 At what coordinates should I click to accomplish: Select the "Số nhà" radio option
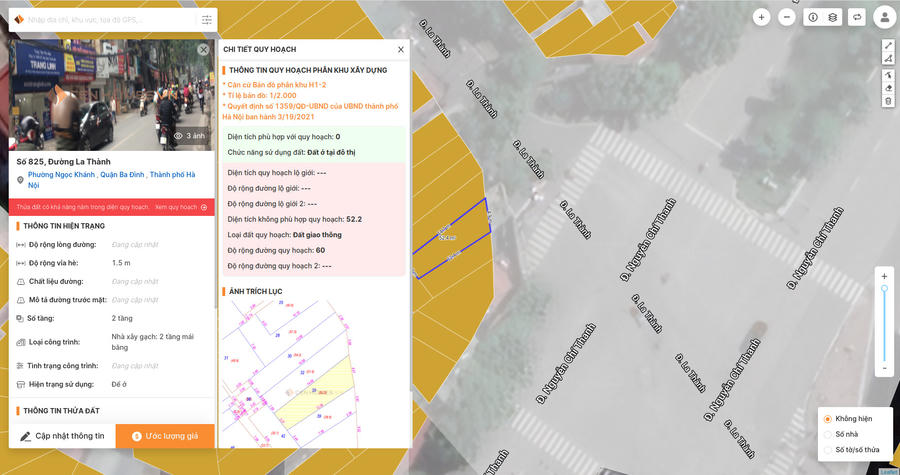click(x=827, y=434)
